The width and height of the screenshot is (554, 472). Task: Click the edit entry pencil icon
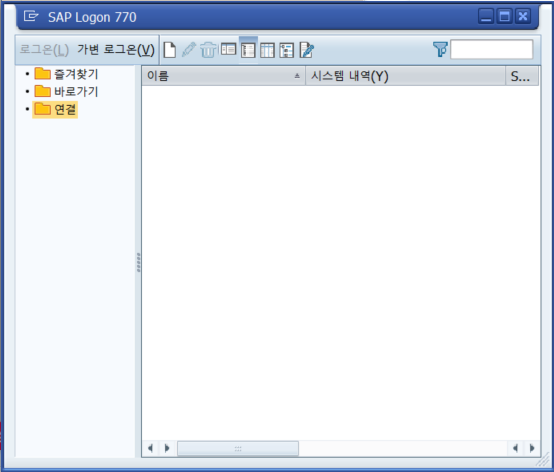[189, 50]
